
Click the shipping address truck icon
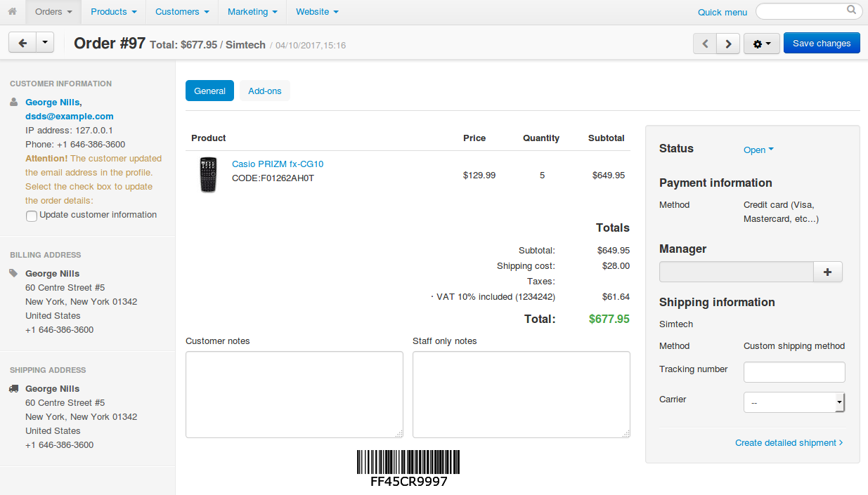[x=14, y=388]
